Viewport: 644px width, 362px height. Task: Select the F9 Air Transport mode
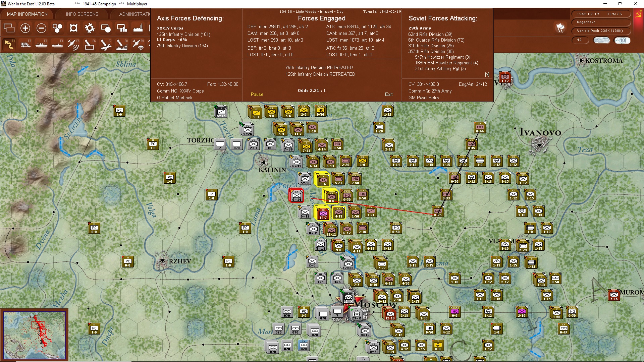138,44
